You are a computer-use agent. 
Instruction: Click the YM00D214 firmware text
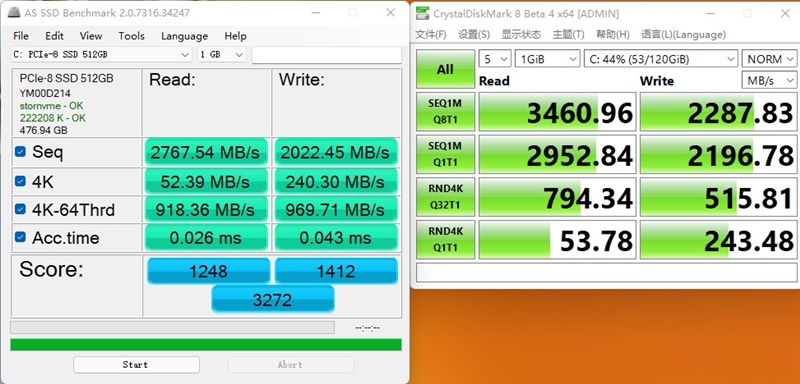[45, 93]
